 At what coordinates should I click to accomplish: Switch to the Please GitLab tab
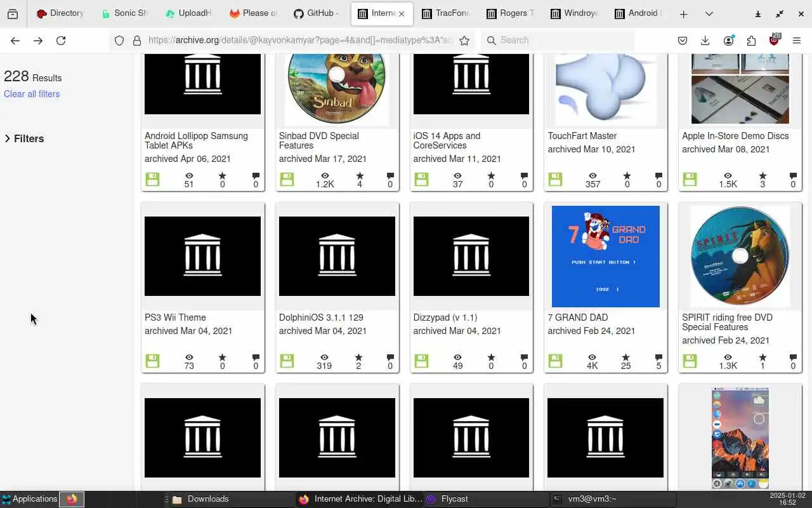(252, 13)
